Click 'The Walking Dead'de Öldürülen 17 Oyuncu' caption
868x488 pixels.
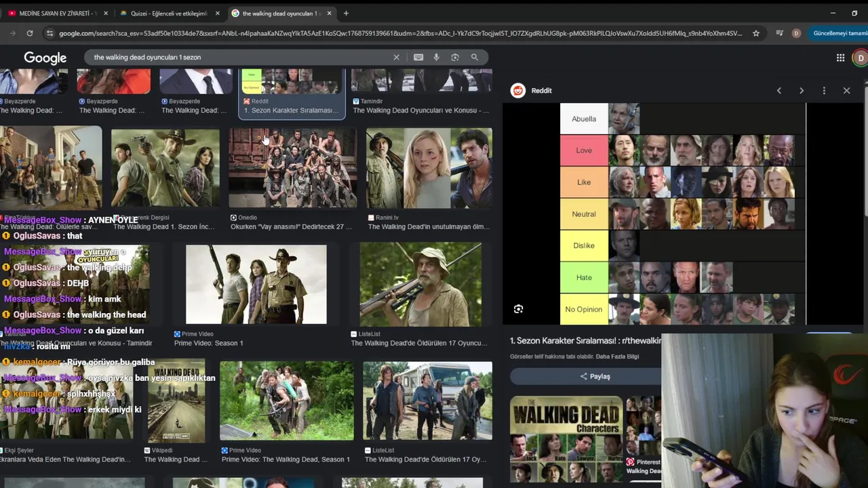click(x=418, y=343)
